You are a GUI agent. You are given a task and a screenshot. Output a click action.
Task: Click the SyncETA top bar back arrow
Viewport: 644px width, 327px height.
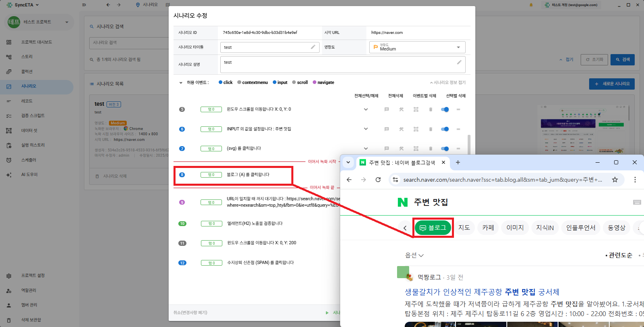108,5
